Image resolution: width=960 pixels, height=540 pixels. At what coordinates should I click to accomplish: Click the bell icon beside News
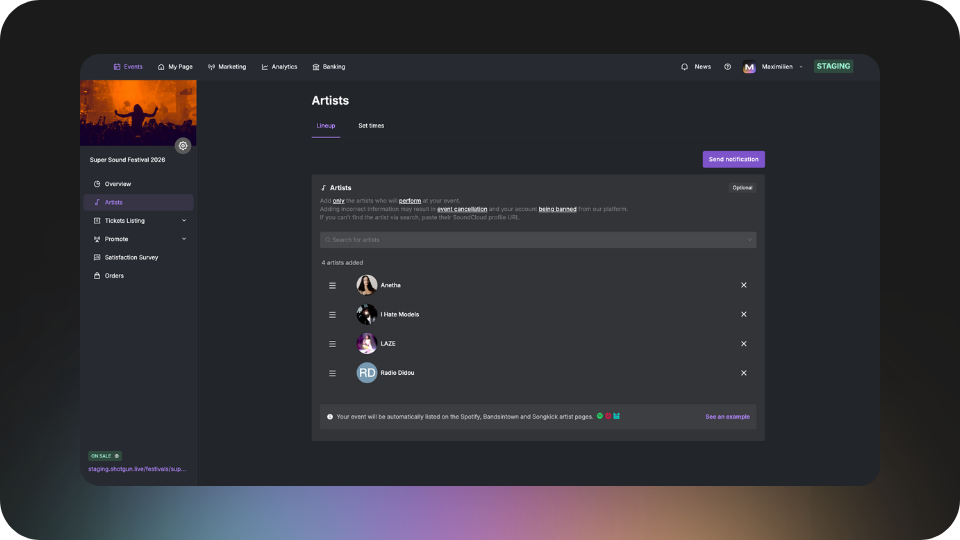(684, 67)
